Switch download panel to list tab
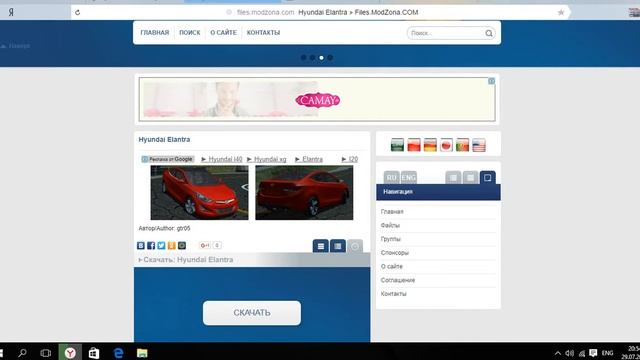 (321, 246)
